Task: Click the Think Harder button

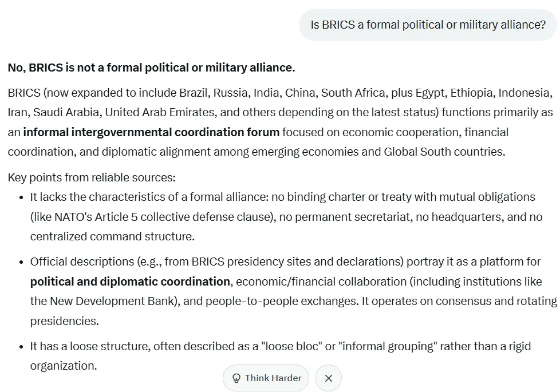Action: (266, 378)
